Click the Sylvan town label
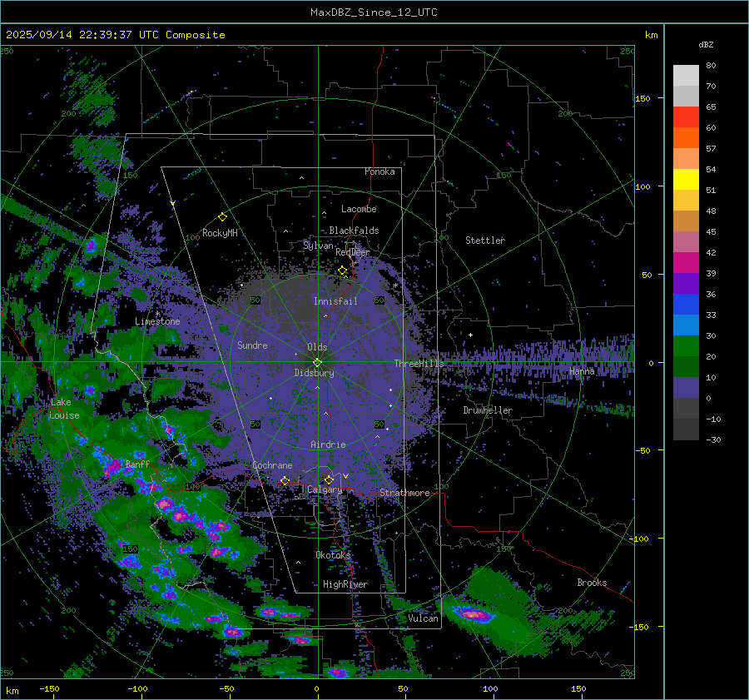 pyautogui.click(x=318, y=246)
